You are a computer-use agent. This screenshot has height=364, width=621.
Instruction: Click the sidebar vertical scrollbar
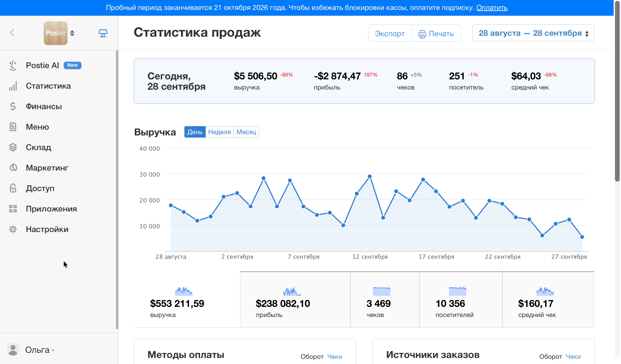point(117,189)
